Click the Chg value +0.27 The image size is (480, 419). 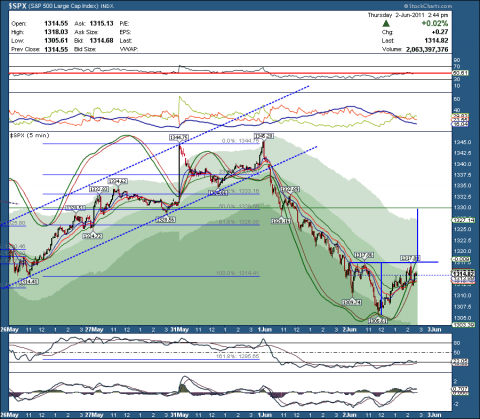pos(440,32)
